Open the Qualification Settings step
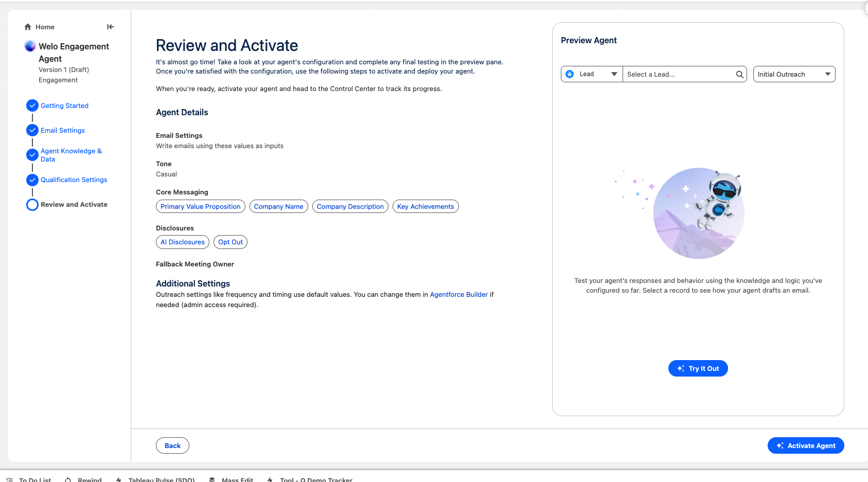 pyautogui.click(x=74, y=180)
